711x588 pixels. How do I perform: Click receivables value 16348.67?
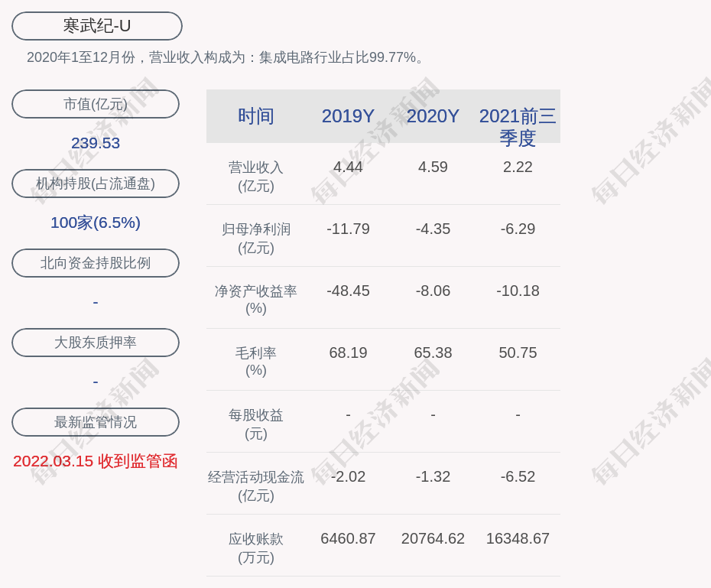[x=518, y=538]
